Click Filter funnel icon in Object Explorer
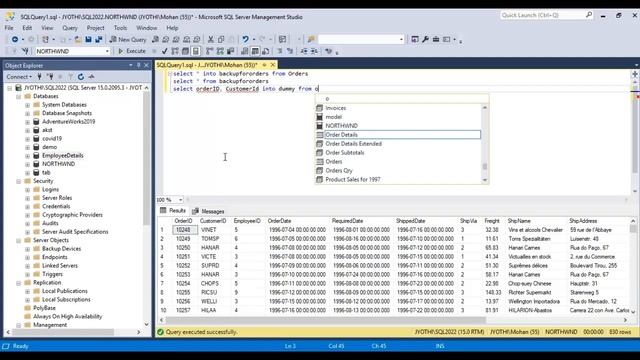The image size is (640, 360). pyautogui.click(x=70, y=77)
